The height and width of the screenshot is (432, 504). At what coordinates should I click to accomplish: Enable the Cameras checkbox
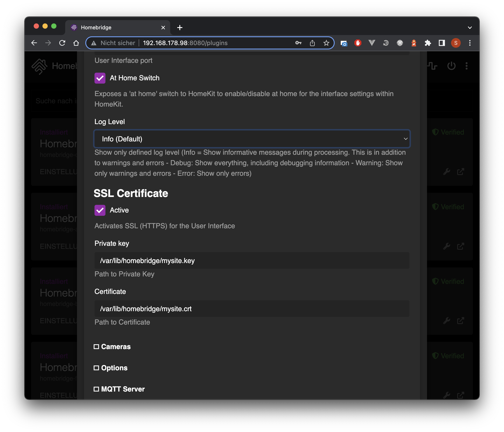96,346
